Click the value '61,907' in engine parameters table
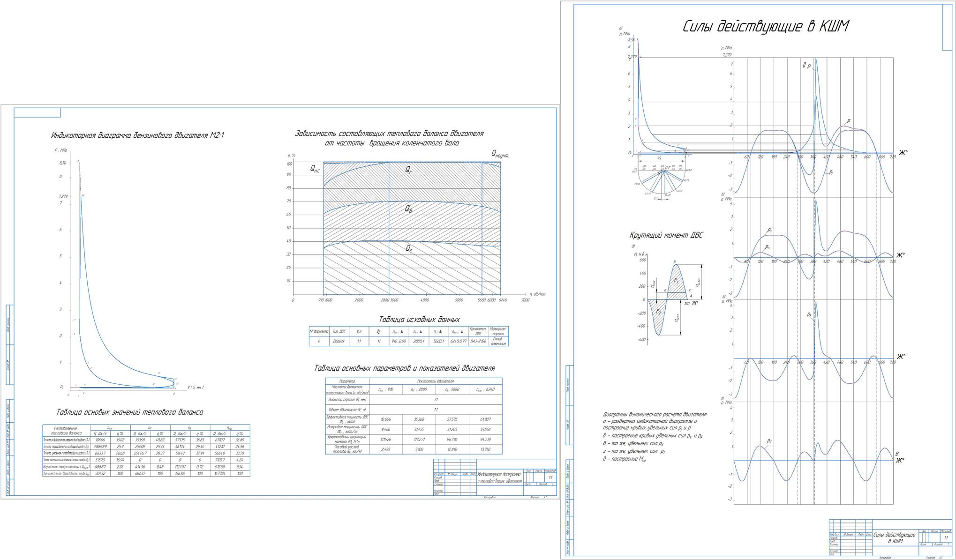Screen dimensions: 956x560 [x=485, y=419]
